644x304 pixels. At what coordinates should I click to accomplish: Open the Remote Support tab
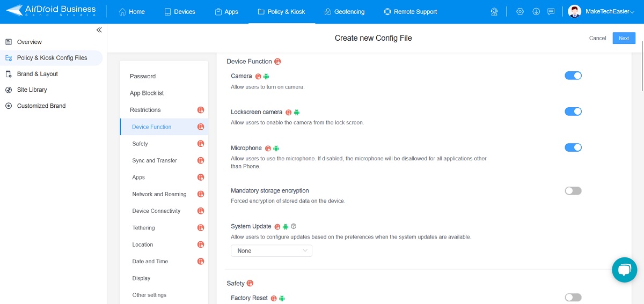point(410,12)
